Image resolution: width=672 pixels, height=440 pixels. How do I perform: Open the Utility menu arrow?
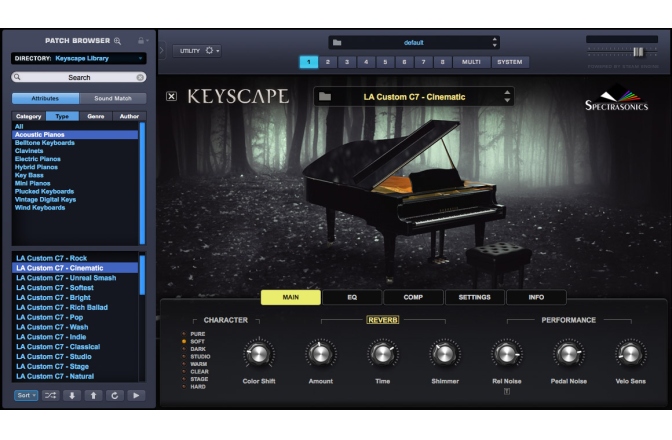[218, 51]
